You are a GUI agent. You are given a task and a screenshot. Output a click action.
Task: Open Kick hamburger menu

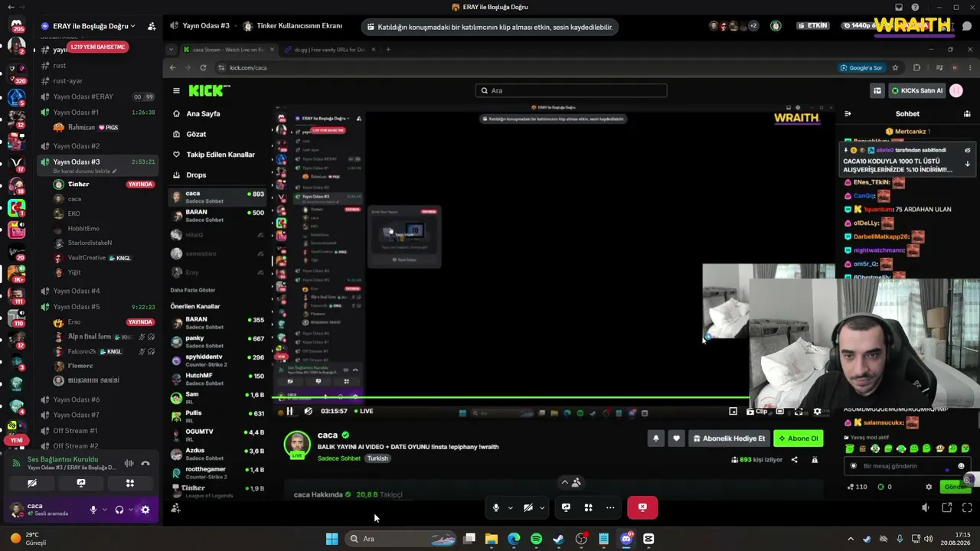pos(176,90)
